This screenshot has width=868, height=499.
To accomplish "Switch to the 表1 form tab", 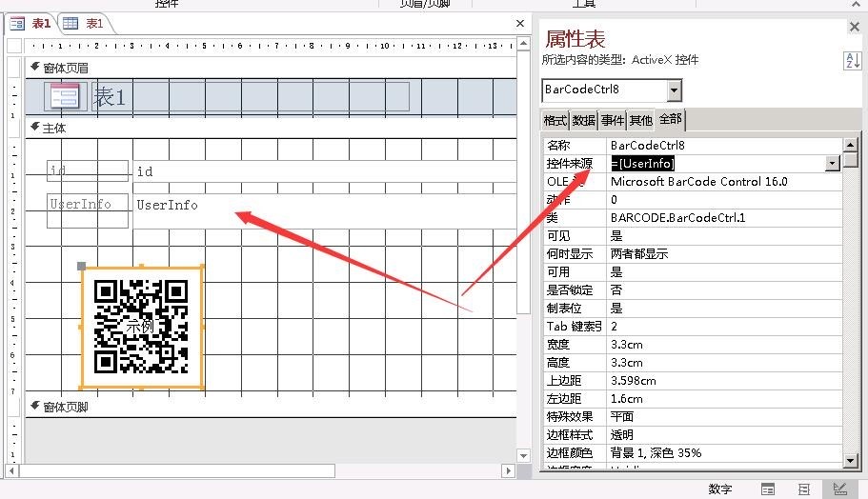I will pos(31,23).
